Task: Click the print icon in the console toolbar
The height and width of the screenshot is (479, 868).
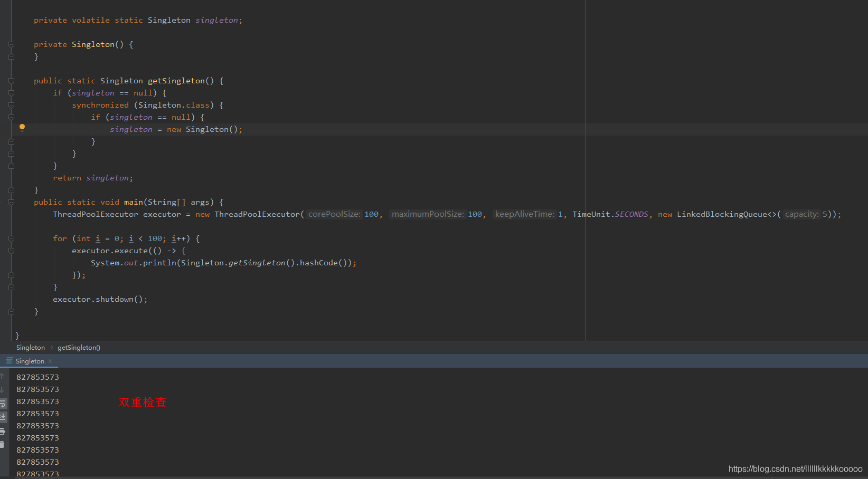Action: [2, 431]
